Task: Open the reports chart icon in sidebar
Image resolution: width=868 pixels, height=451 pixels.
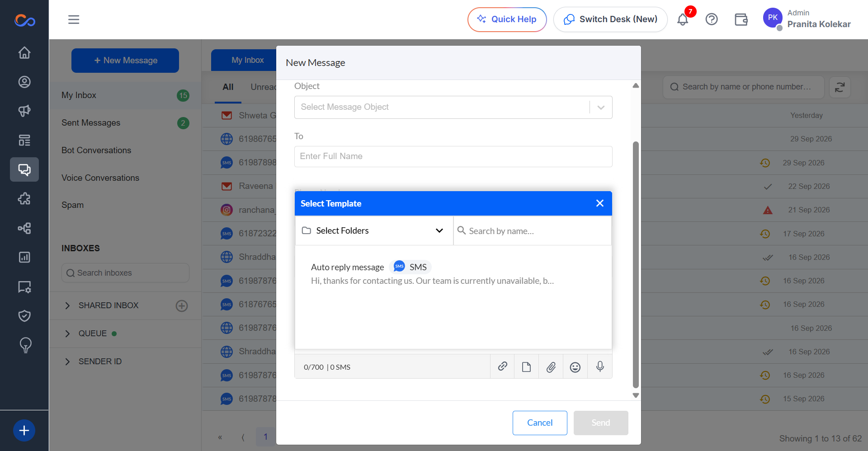Action: click(x=24, y=257)
